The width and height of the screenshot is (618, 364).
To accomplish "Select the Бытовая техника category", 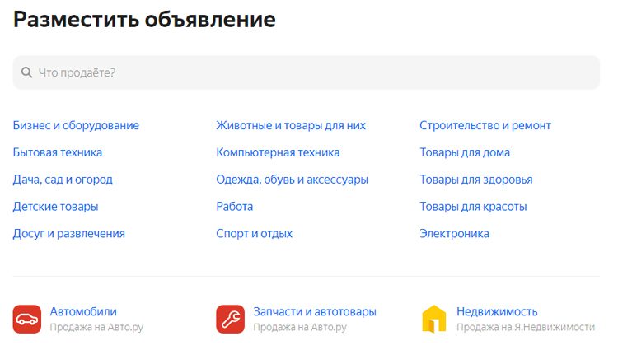I will (58, 152).
